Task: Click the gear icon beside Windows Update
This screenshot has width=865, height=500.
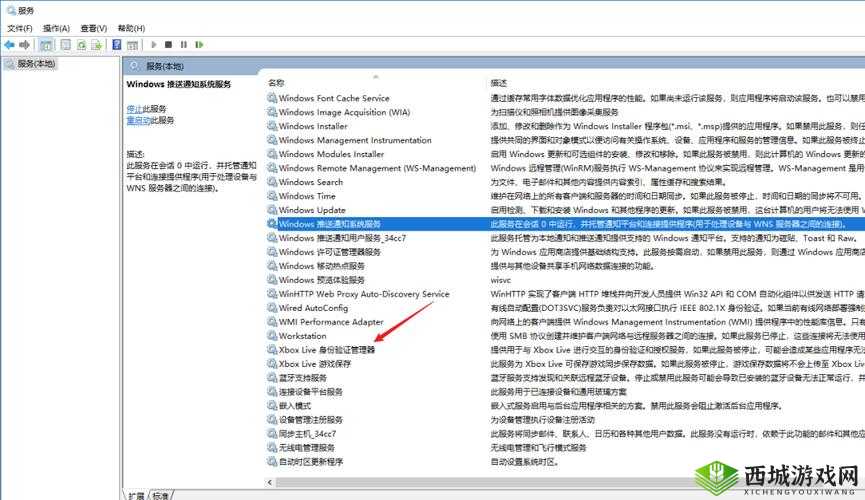Action: tap(272, 210)
